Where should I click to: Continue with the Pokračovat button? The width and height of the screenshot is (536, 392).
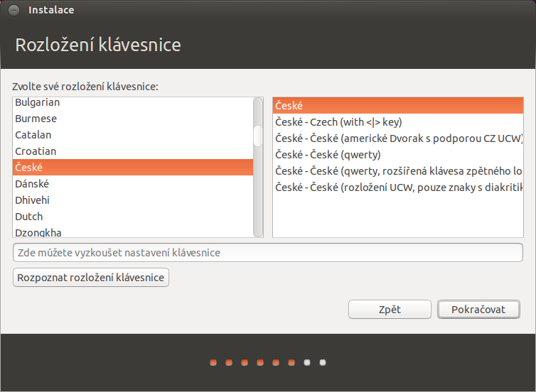pos(478,310)
